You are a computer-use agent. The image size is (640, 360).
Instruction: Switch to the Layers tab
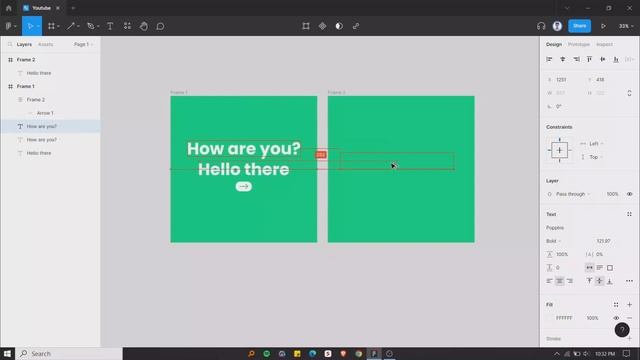pyautogui.click(x=24, y=44)
